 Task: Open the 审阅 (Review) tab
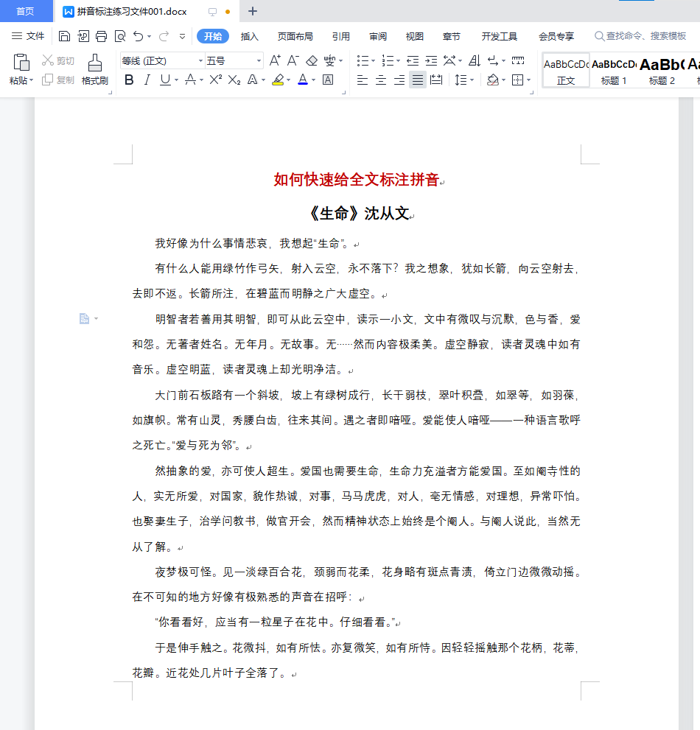coord(378,36)
